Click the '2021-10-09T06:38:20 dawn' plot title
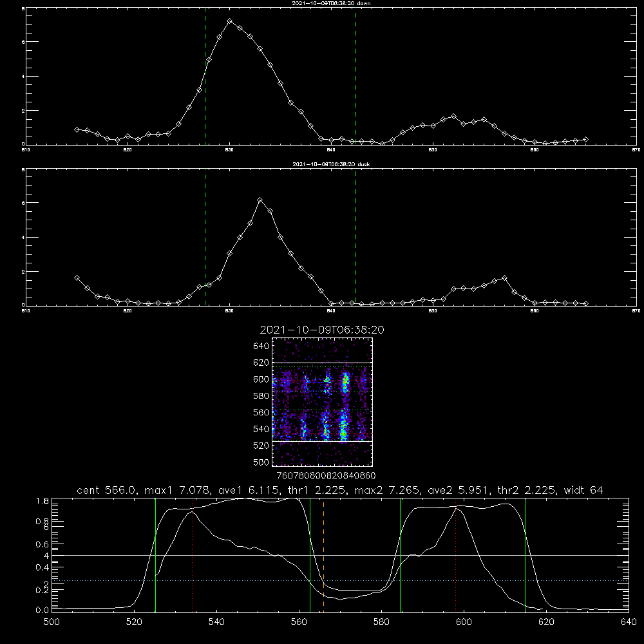 [331, 3]
